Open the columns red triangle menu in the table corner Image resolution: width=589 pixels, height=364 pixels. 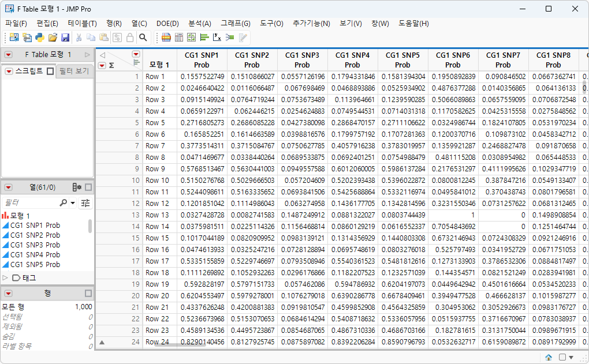[136, 54]
